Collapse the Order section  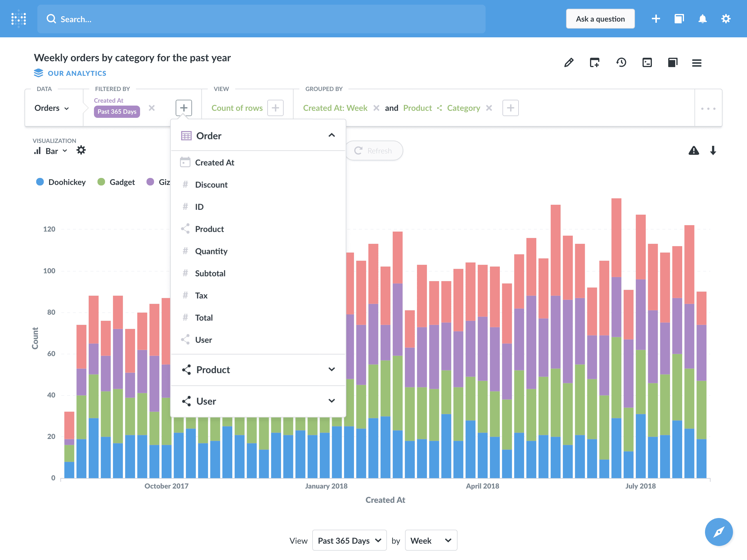click(x=331, y=135)
